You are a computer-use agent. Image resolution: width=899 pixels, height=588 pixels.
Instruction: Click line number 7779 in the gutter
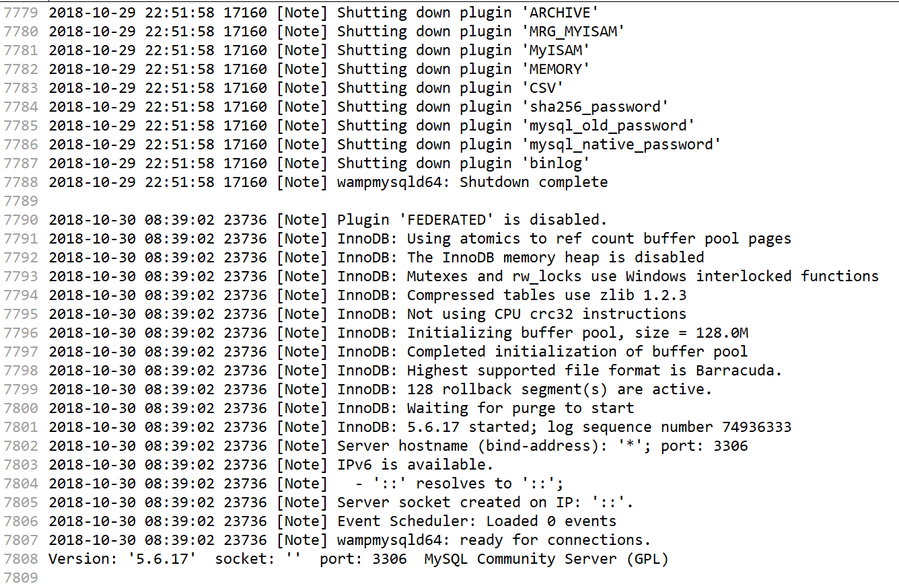tap(21, 13)
